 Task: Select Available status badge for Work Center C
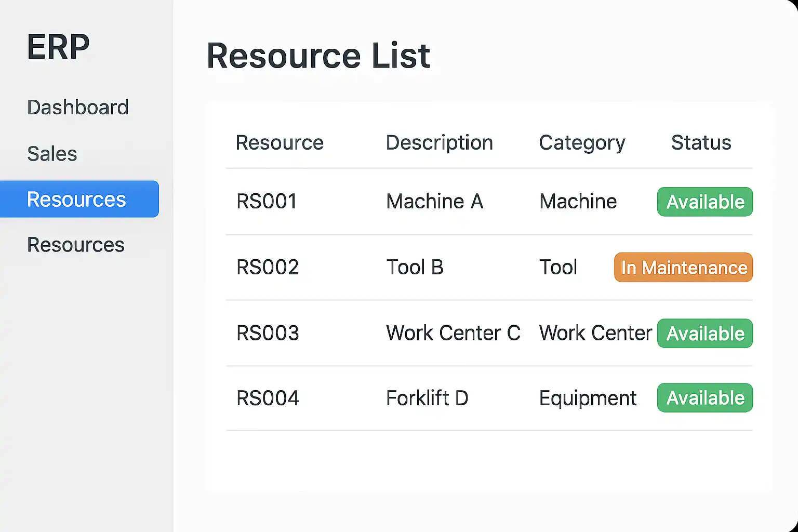704,334
